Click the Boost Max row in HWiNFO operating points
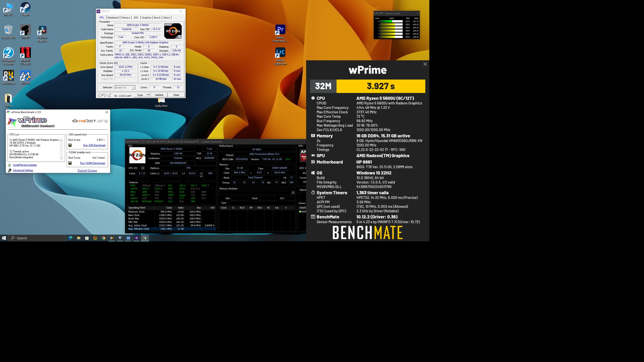The image size is (644, 362). click(172, 219)
